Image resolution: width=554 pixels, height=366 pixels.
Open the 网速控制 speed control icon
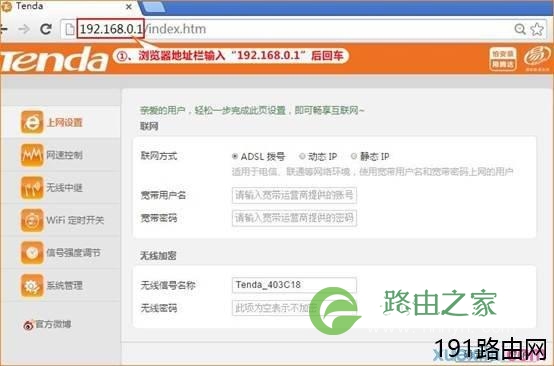tap(32, 155)
